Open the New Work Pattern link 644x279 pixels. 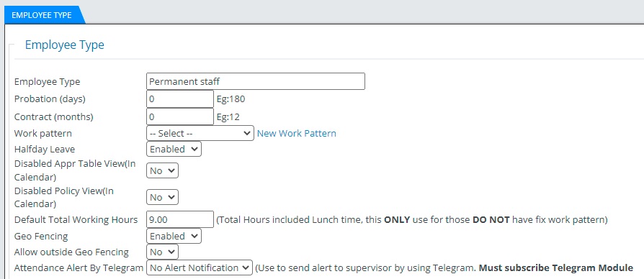coord(297,133)
